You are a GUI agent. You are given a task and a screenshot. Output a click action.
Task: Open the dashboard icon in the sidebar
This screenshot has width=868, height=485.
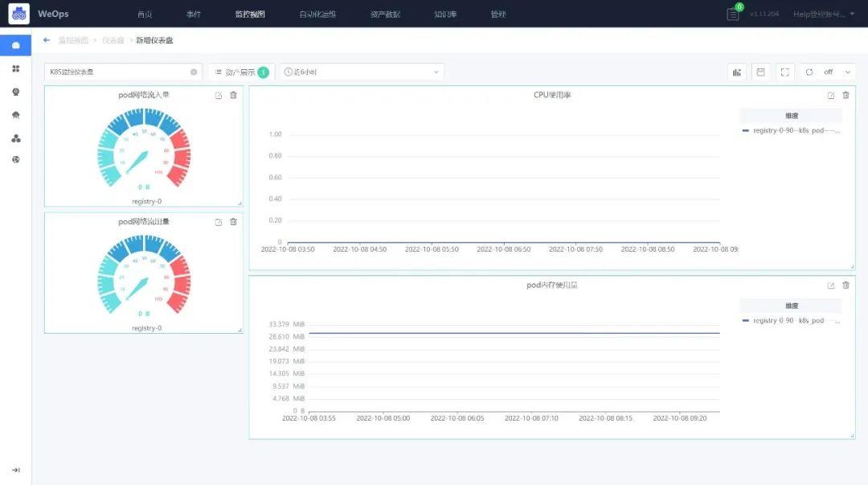pos(15,45)
